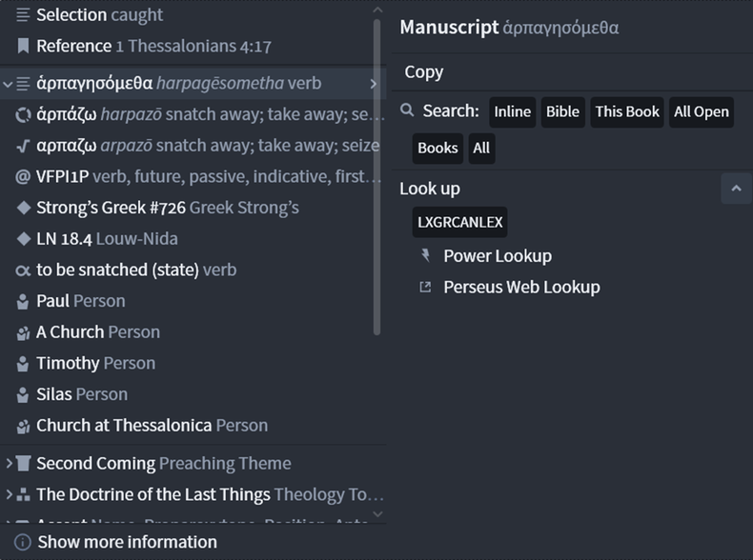The image size is (753, 560).
Task: Expand The Doctrine of the Last Things row
Action: (9, 494)
